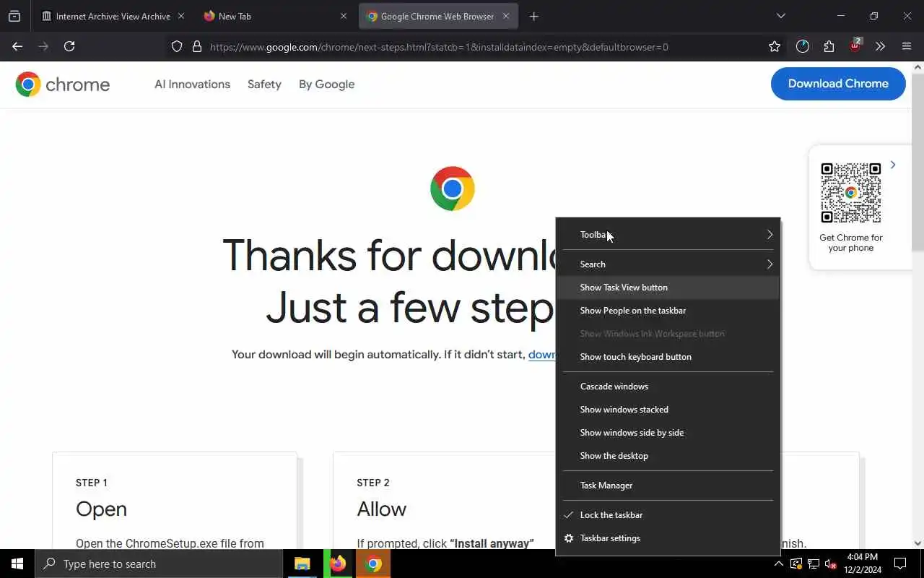Open Taskbar settings
This screenshot has width=924, height=578.
[668, 538]
